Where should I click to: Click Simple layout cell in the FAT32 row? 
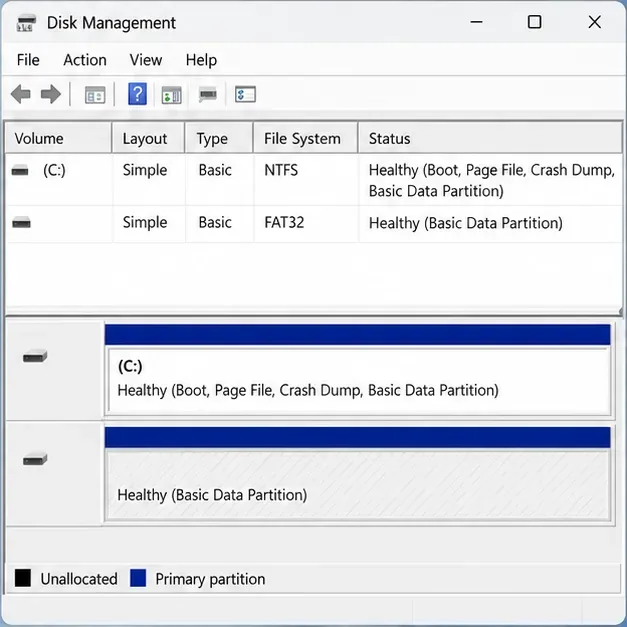tap(145, 222)
